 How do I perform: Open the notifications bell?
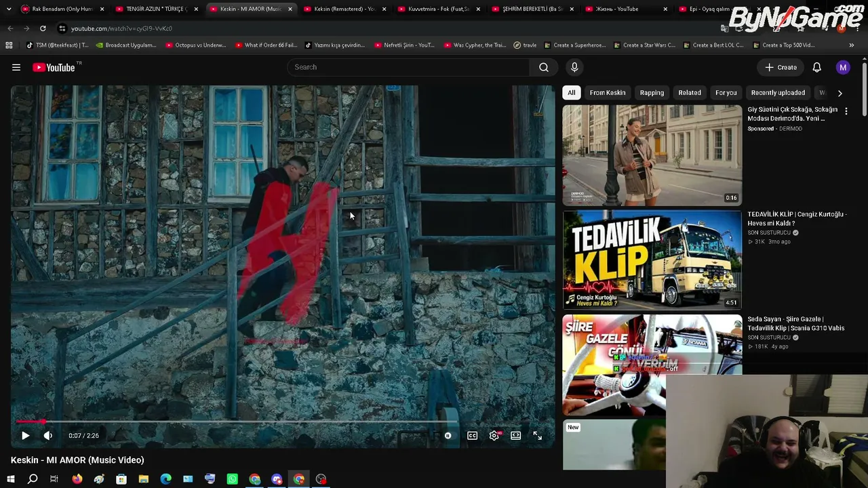pos(817,67)
